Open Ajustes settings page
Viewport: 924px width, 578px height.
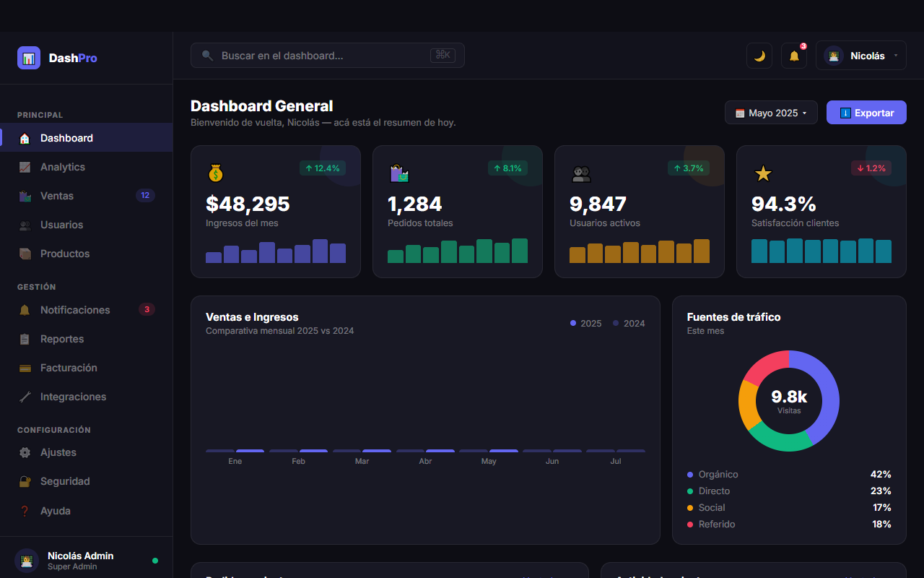(x=86, y=452)
